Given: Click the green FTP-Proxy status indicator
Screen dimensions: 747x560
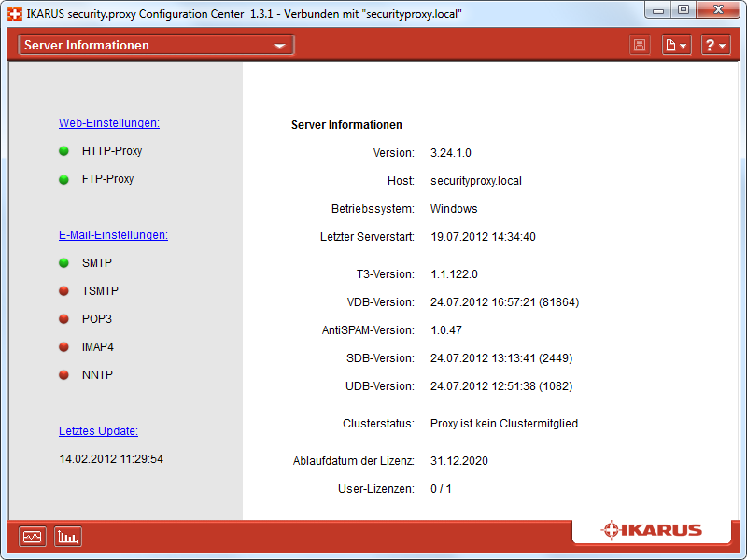Looking at the screenshot, I should 64,179.
